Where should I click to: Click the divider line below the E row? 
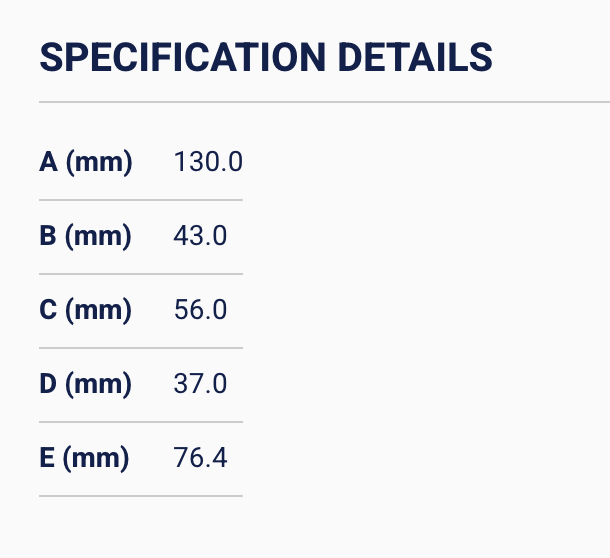pyautogui.click(x=141, y=496)
